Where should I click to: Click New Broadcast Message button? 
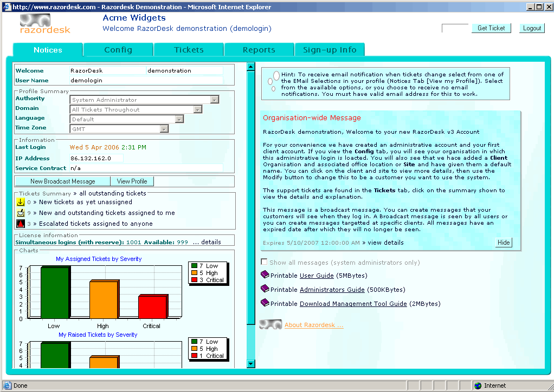coord(62,181)
